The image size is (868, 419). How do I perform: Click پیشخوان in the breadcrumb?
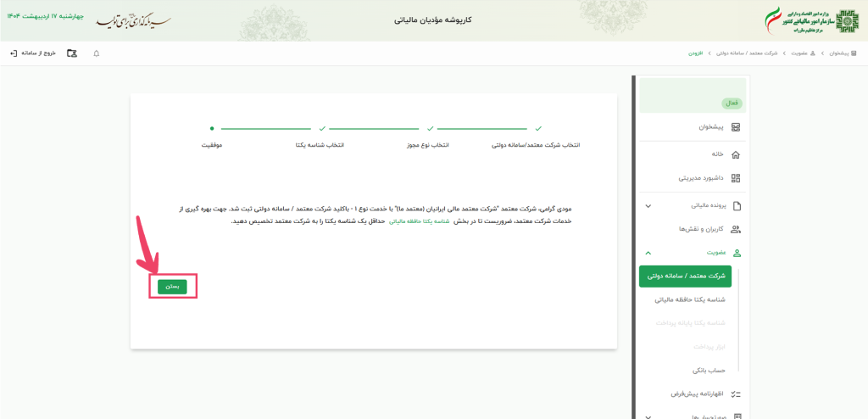(x=839, y=53)
